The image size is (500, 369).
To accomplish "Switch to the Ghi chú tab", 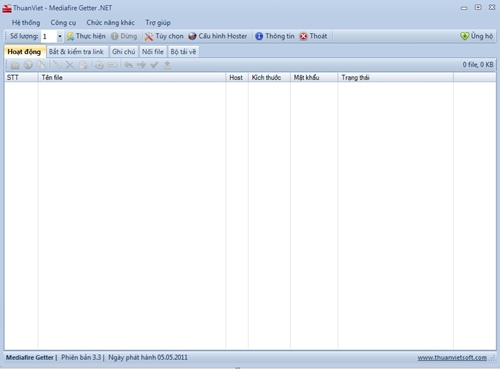I will 124,52.
